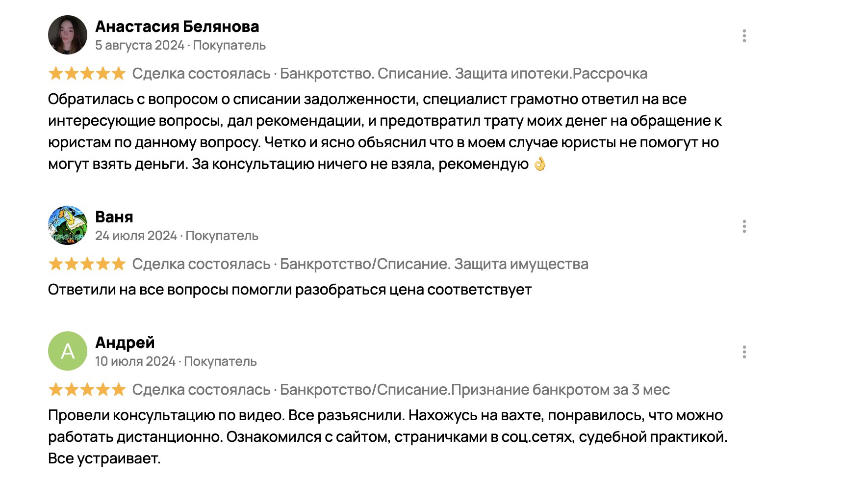Click five-star rating on Андрей's review
Screen dimensions: 868x485
coord(87,390)
